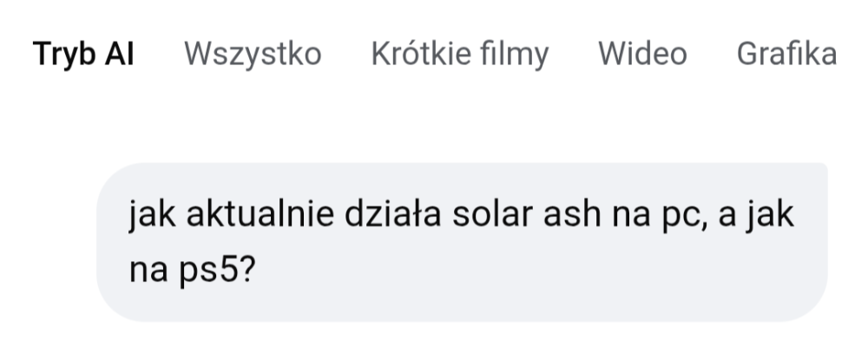Switch to the Tryb AI tab

[83, 55]
